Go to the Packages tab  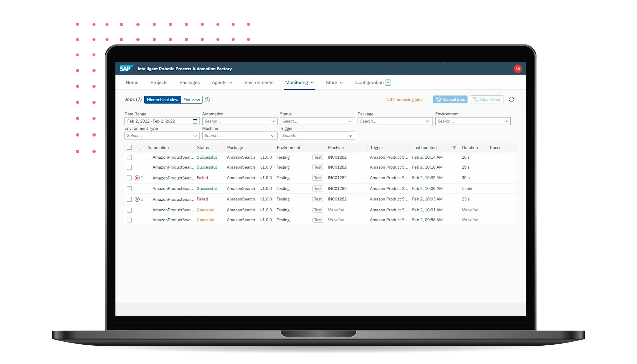pyautogui.click(x=189, y=83)
